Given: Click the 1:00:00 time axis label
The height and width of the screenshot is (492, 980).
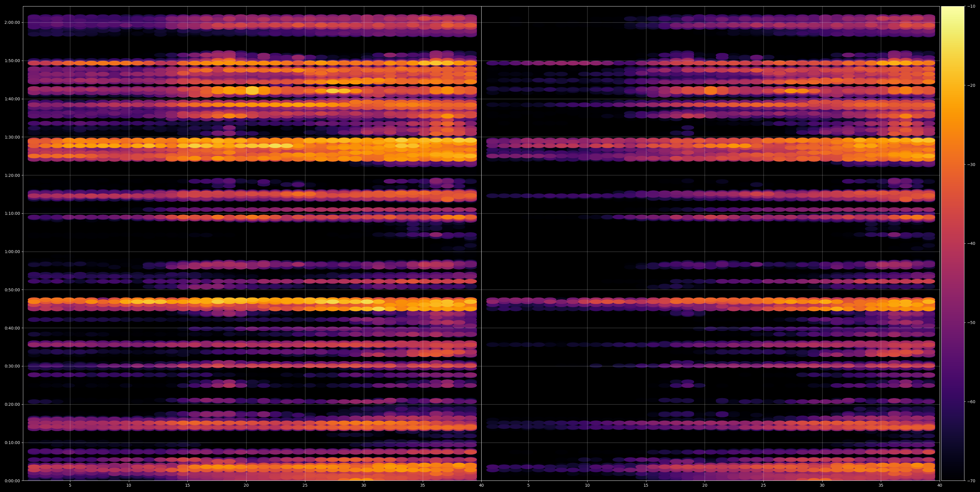Looking at the screenshot, I should pyautogui.click(x=12, y=252).
